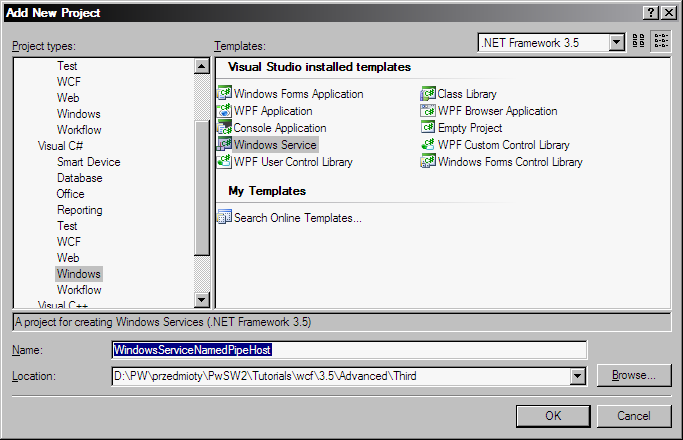Click the WPF Application label
The height and width of the screenshot is (440, 683).
[x=273, y=111]
